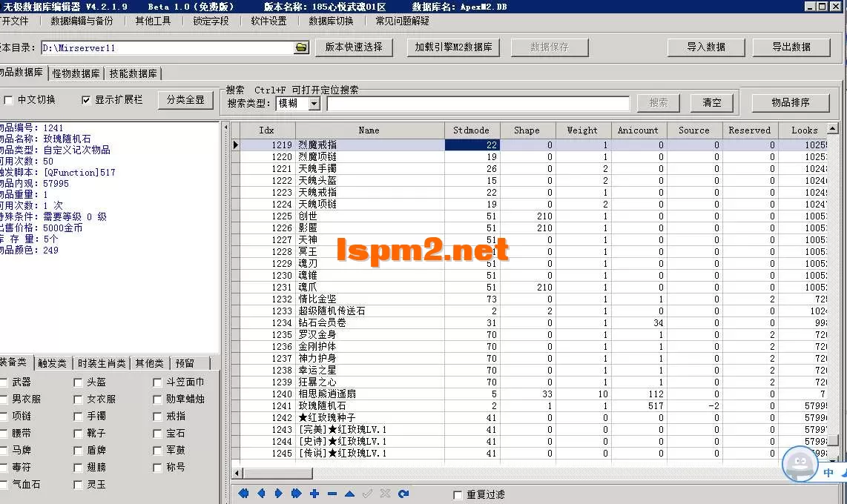This screenshot has width=847, height=504.
Task: Select row 相思熊逍遥扇
Action: pos(530,394)
